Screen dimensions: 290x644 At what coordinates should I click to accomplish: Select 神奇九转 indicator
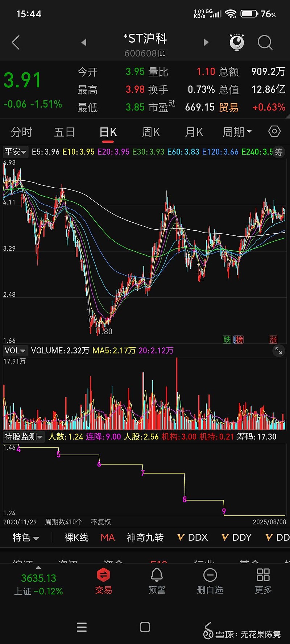[145, 538]
